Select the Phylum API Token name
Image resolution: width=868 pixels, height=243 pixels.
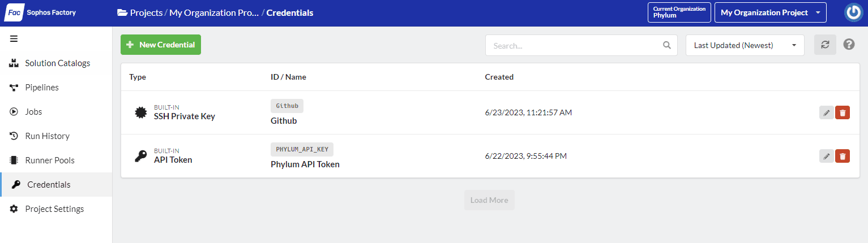[x=305, y=164]
